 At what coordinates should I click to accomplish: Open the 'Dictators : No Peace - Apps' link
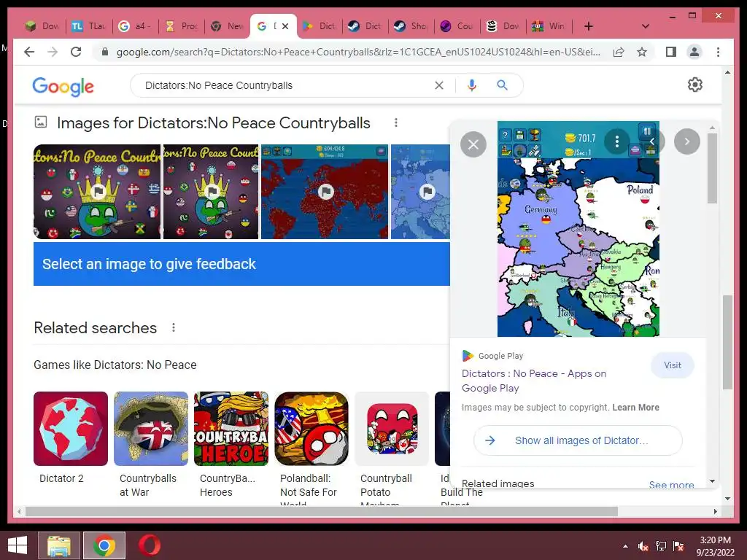[x=534, y=381]
